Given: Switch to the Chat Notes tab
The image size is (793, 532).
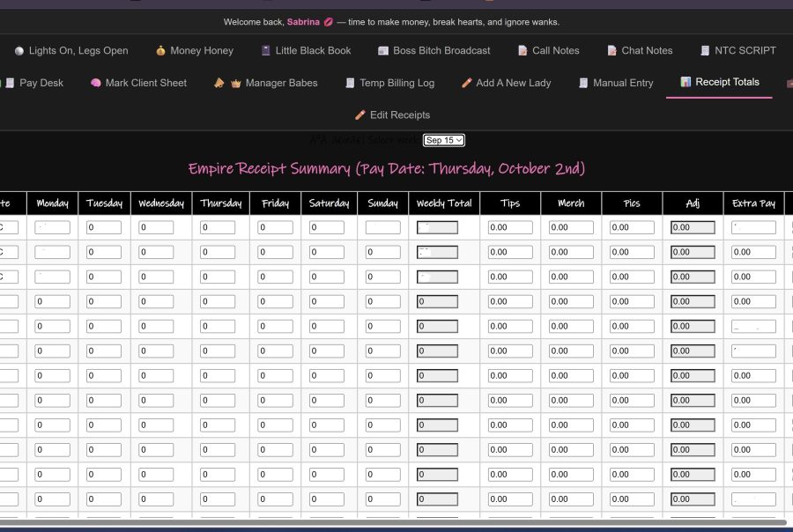Looking at the screenshot, I should click(x=646, y=51).
